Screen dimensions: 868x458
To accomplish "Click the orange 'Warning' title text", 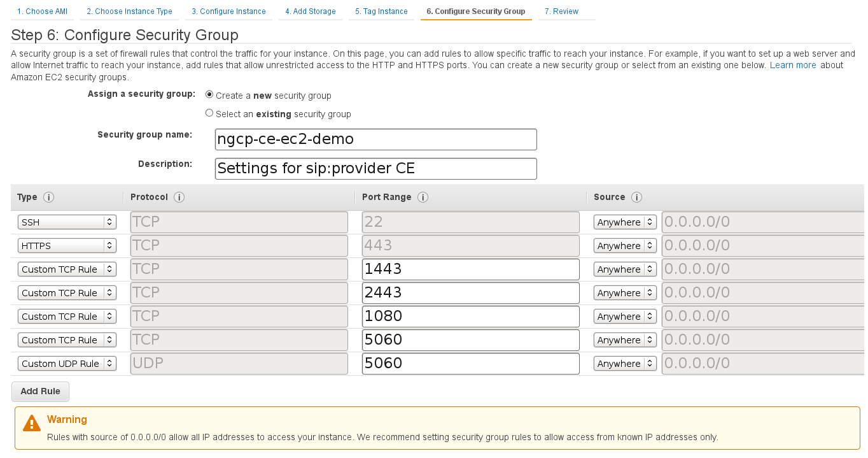I will point(67,420).
